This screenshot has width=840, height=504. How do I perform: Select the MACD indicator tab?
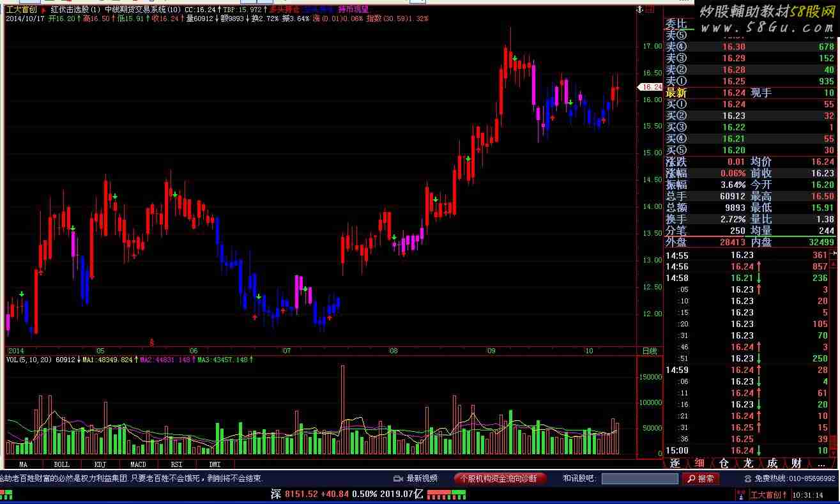coord(138,464)
